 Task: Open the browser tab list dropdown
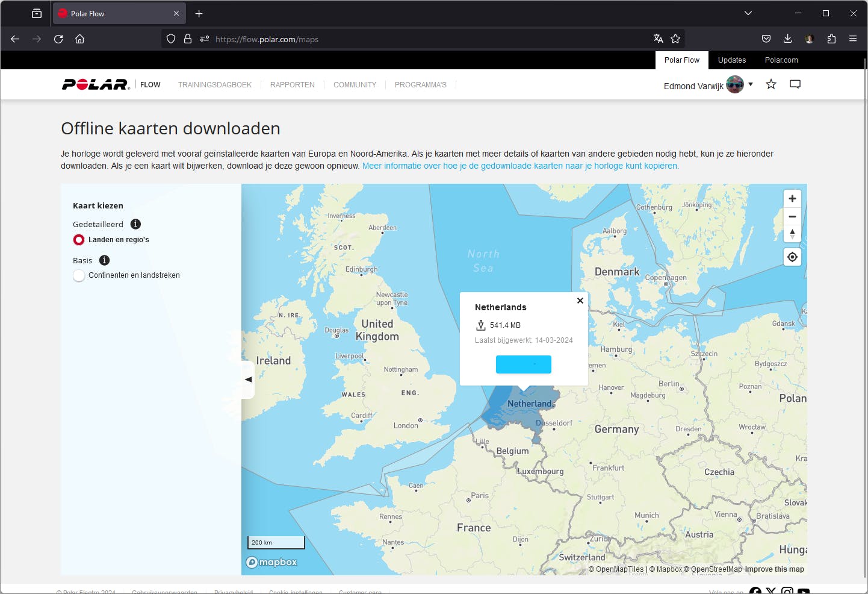coord(748,13)
